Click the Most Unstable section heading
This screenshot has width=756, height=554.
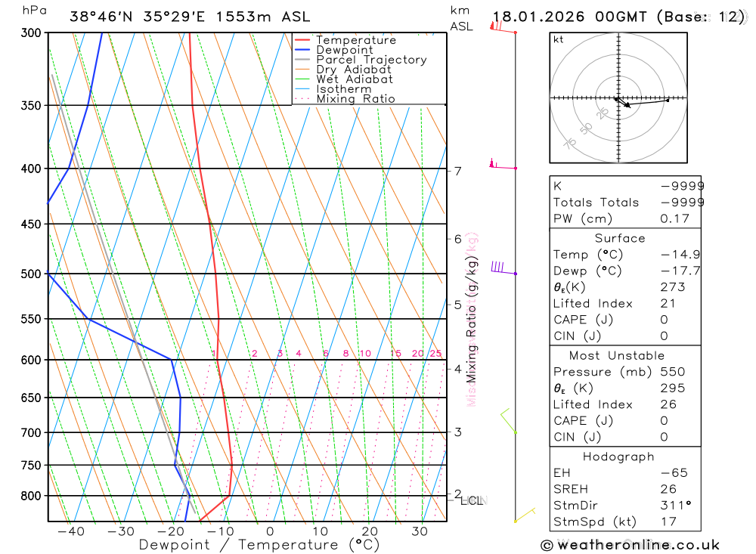point(617,356)
